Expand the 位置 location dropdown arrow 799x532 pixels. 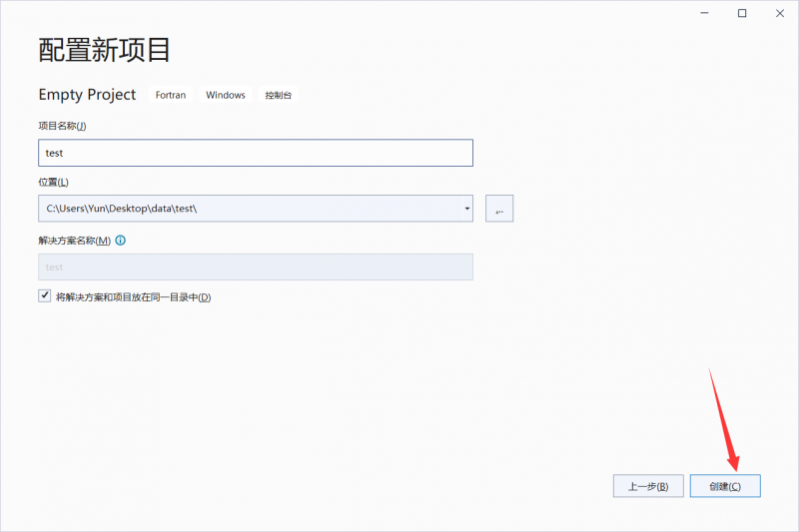pos(467,209)
